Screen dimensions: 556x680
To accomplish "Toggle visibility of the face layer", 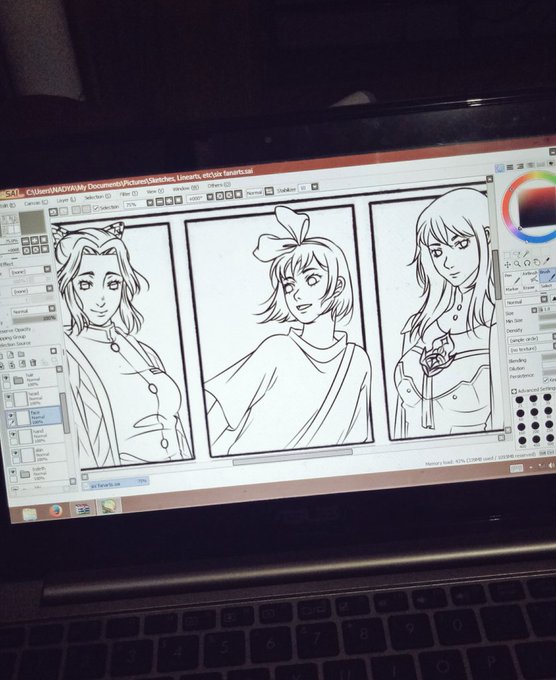I will [10, 415].
